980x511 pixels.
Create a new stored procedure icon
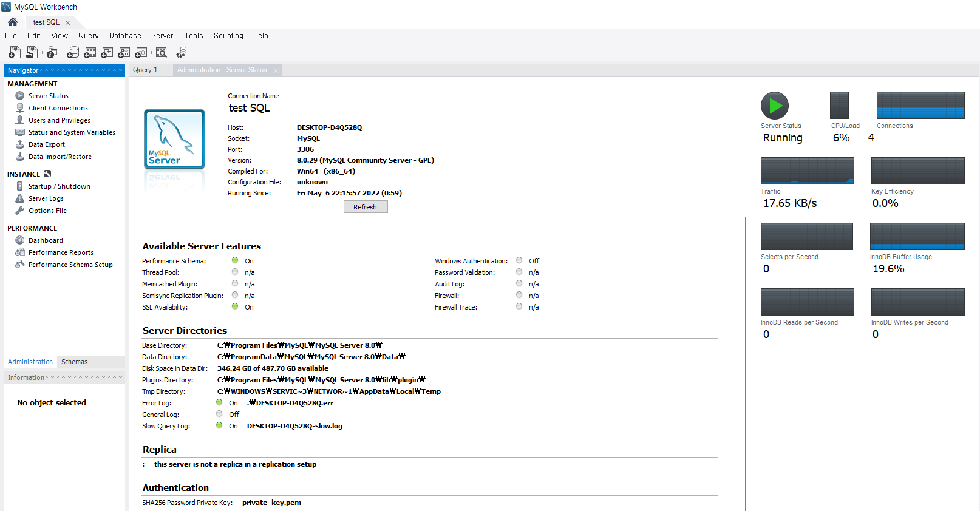tap(124, 53)
